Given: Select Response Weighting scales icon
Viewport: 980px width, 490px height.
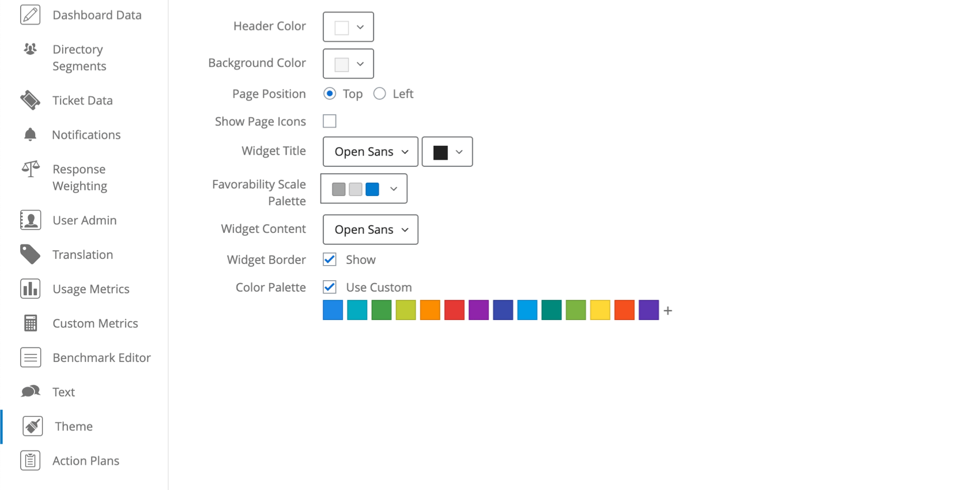Looking at the screenshot, I should click(x=30, y=169).
